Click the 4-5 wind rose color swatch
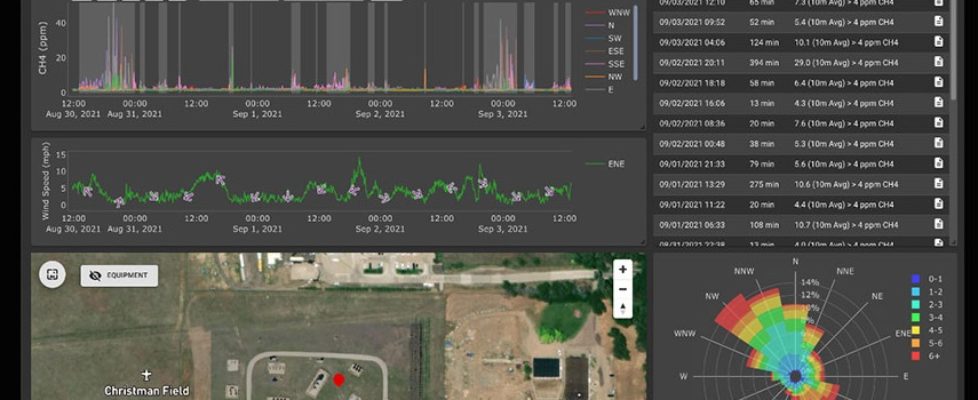Image resolution: width=978 pixels, height=400 pixels. (x=916, y=330)
